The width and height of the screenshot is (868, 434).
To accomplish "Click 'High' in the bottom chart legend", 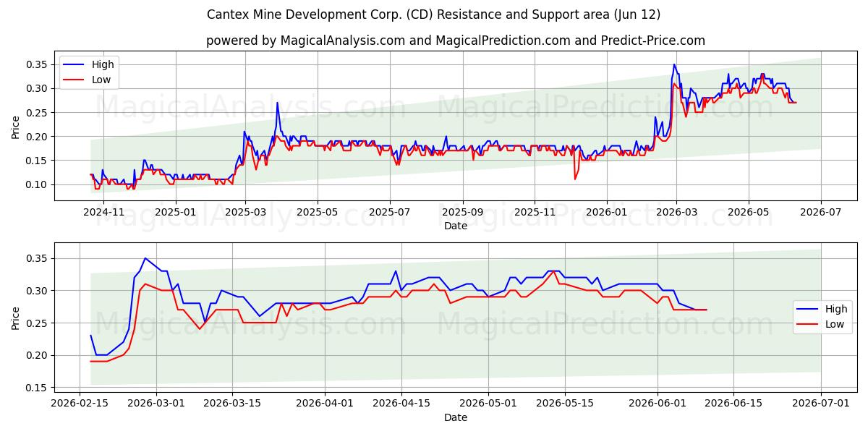I will [x=837, y=309].
